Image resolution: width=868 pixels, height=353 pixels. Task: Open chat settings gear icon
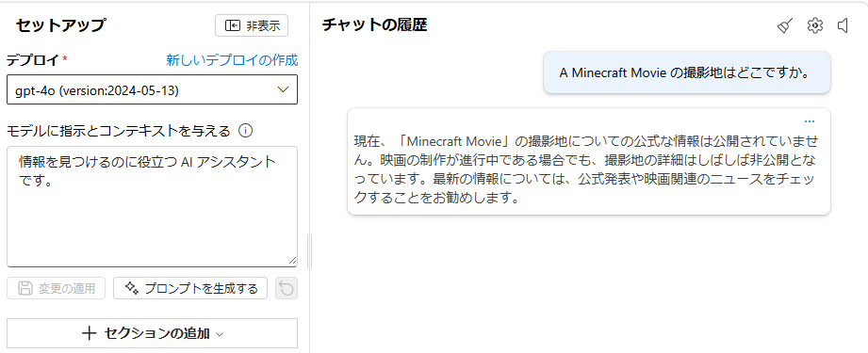pyautogui.click(x=815, y=25)
